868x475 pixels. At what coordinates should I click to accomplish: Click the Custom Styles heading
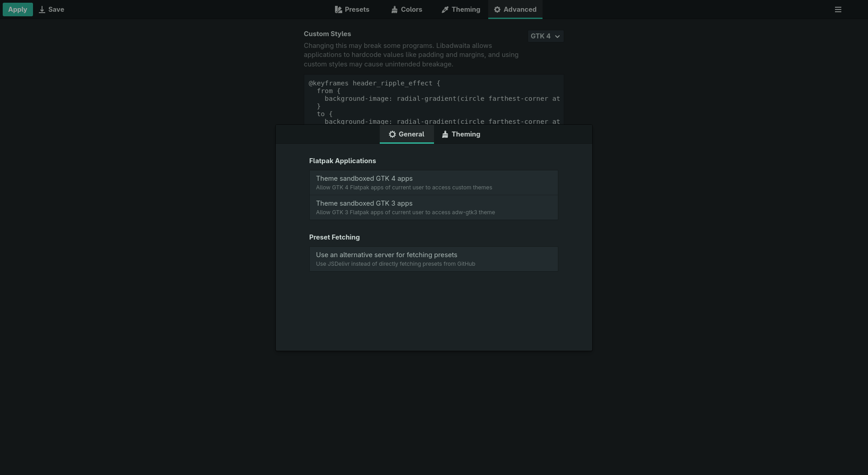coord(327,34)
